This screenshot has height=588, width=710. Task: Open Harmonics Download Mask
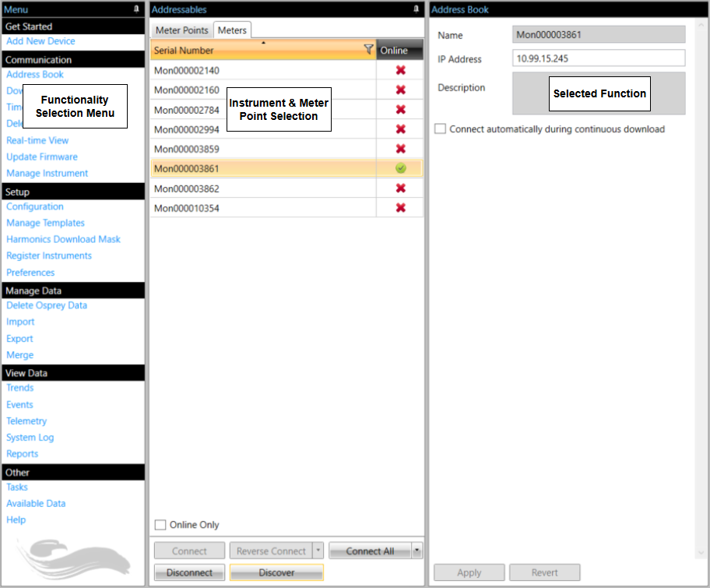click(63, 239)
